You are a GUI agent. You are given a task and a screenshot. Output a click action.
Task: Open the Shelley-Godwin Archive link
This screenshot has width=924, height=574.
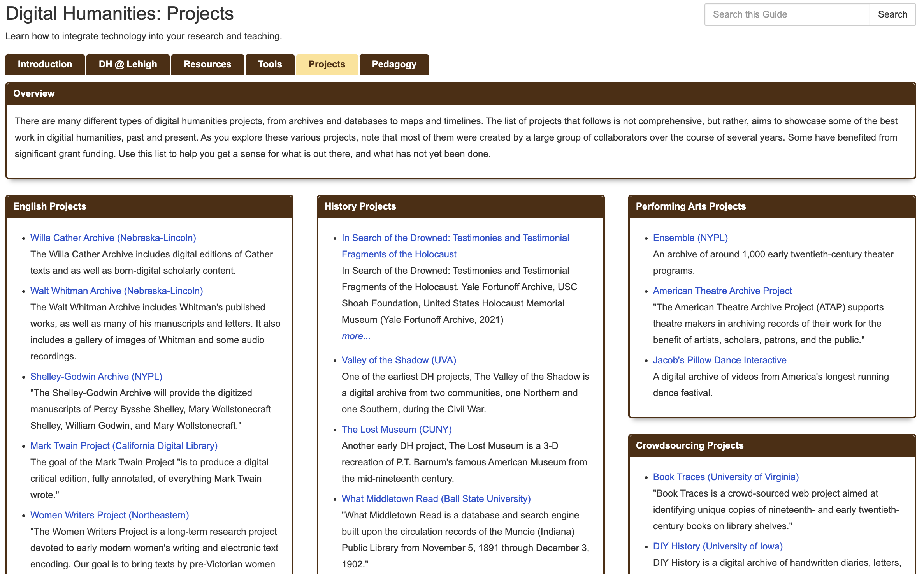pos(96,376)
